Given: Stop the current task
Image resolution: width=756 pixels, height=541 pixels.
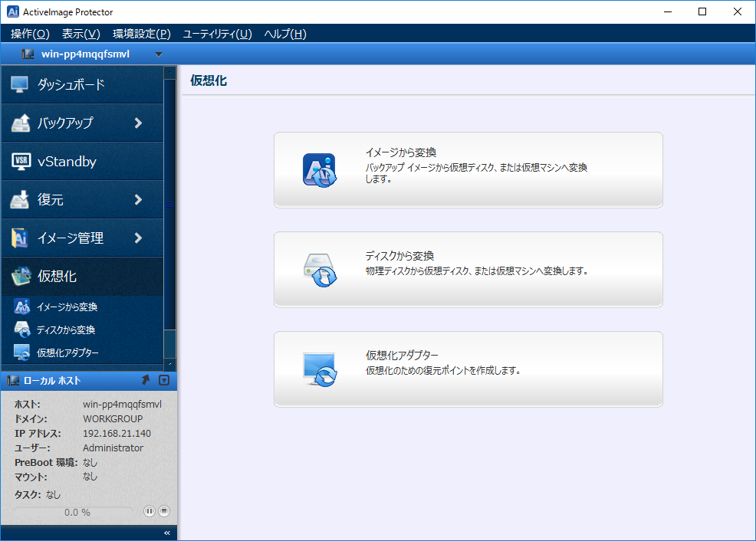Looking at the screenshot, I should click(163, 511).
